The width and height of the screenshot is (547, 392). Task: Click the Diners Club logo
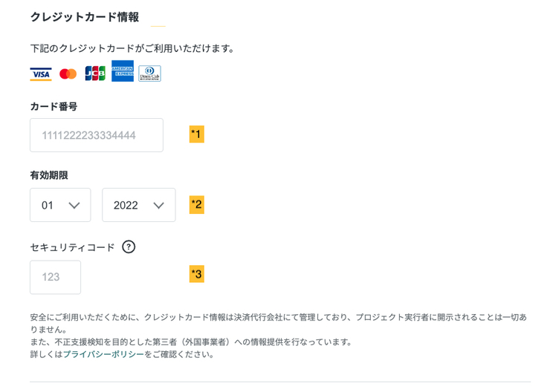coord(149,73)
